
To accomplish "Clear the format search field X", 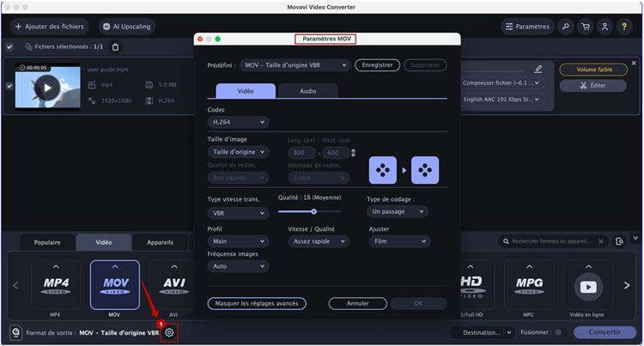I will [601, 241].
